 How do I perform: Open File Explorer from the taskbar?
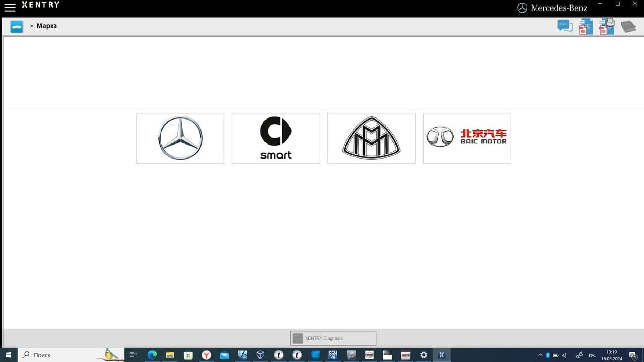click(170, 355)
